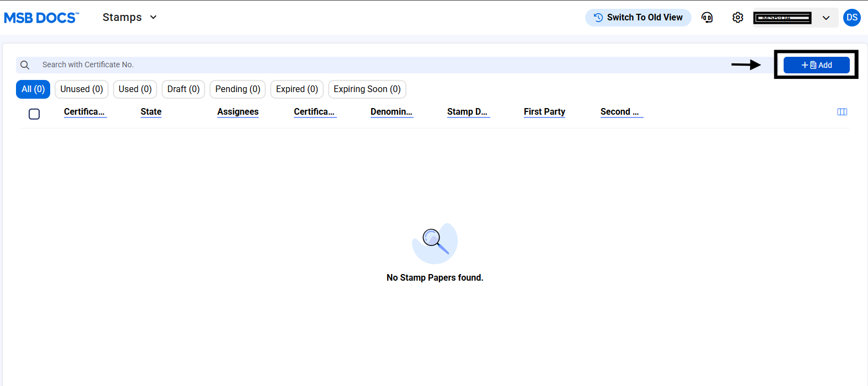Toggle the select-all checkbox in header
Viewport: 868px width, 386px height.
[34, 114]
